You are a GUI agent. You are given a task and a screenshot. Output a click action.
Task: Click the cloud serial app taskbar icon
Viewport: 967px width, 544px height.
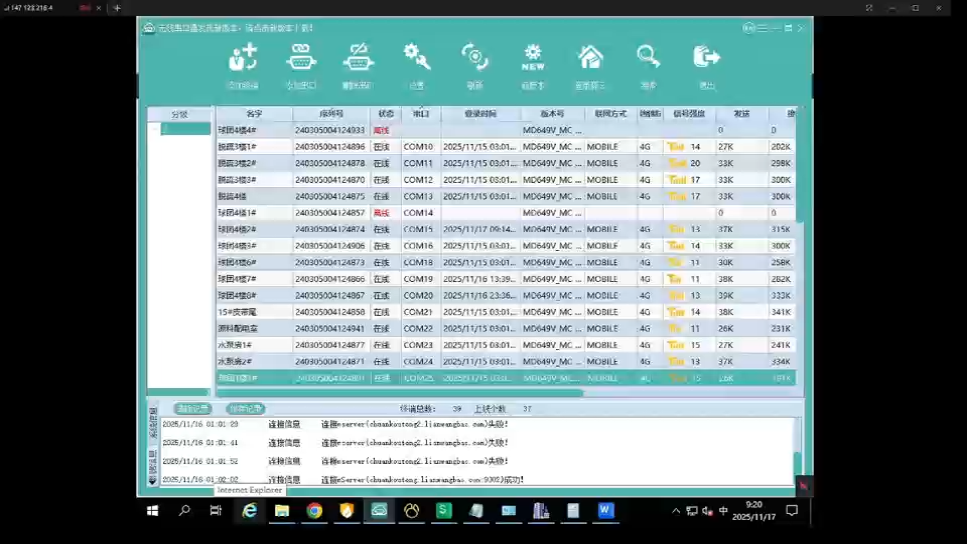click(x=379, y=511)
